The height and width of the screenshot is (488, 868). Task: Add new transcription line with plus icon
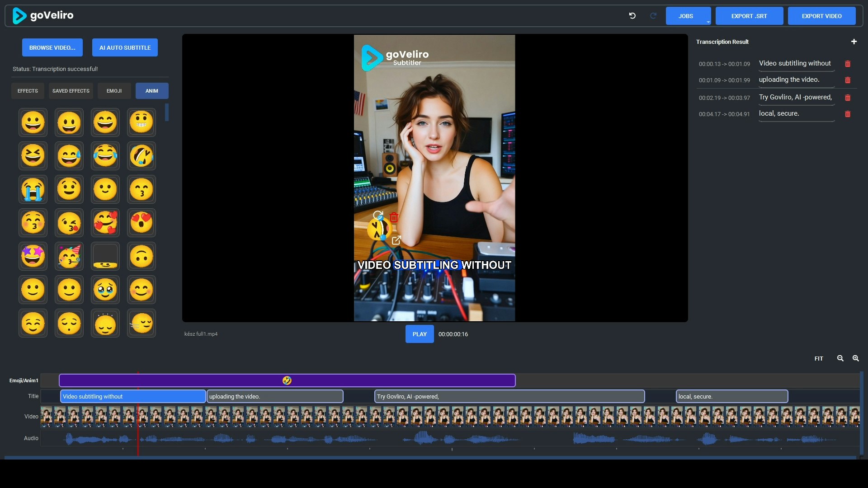click(854, 42)
